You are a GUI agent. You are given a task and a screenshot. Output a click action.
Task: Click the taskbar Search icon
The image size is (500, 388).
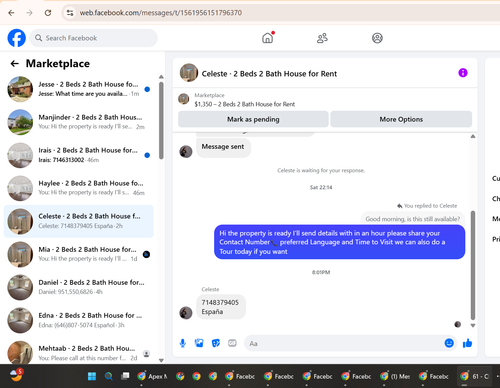pos(109,376)
